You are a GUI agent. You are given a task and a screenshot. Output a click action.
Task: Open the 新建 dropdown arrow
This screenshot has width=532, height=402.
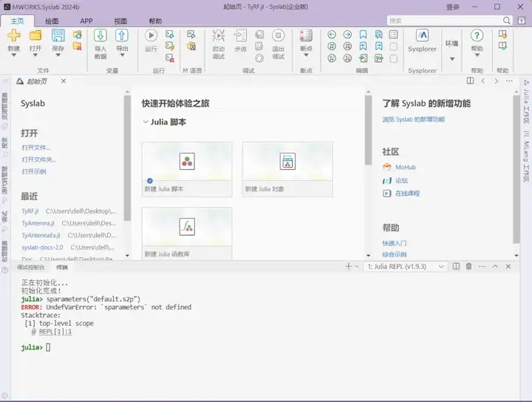[14, 55]
